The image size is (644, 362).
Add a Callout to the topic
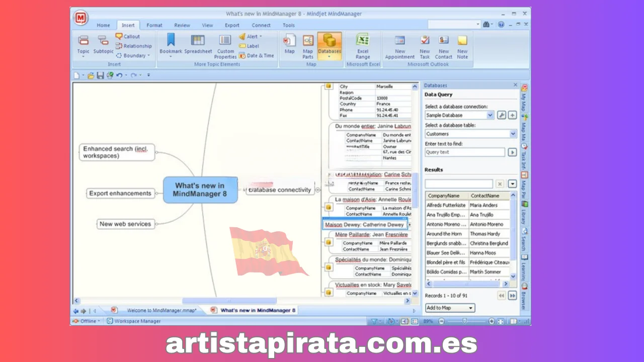pyautogui.click(x=128, y=36)
